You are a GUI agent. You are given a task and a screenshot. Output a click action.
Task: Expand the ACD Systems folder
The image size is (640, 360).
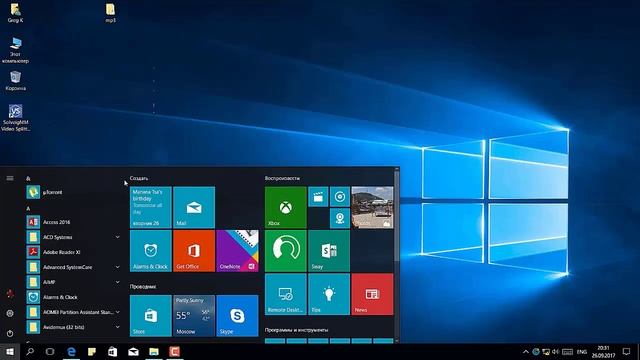click(118, 237)
